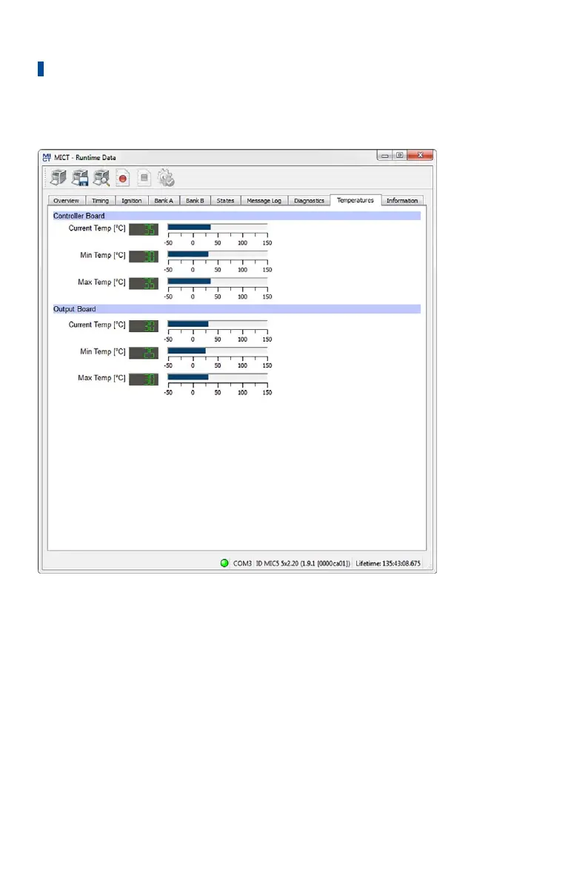588x882 pixels.
Task: Open the Information tab
Action: point(402,201)
